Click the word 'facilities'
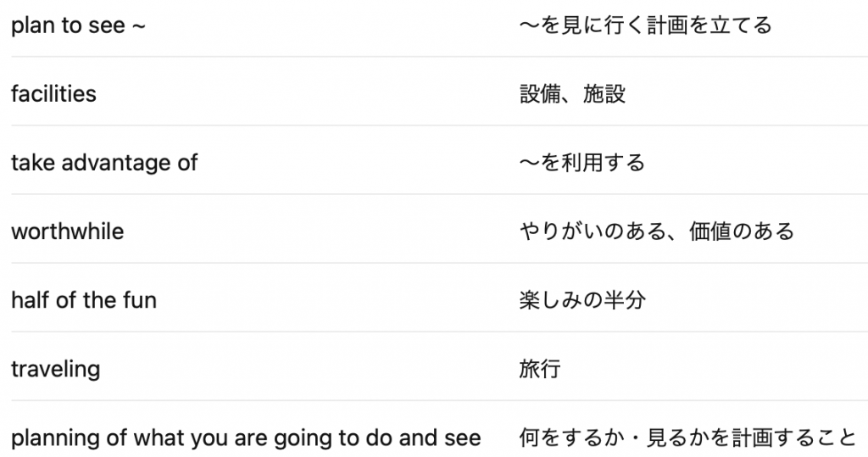868x457 pixels. [x=53, y=93]
